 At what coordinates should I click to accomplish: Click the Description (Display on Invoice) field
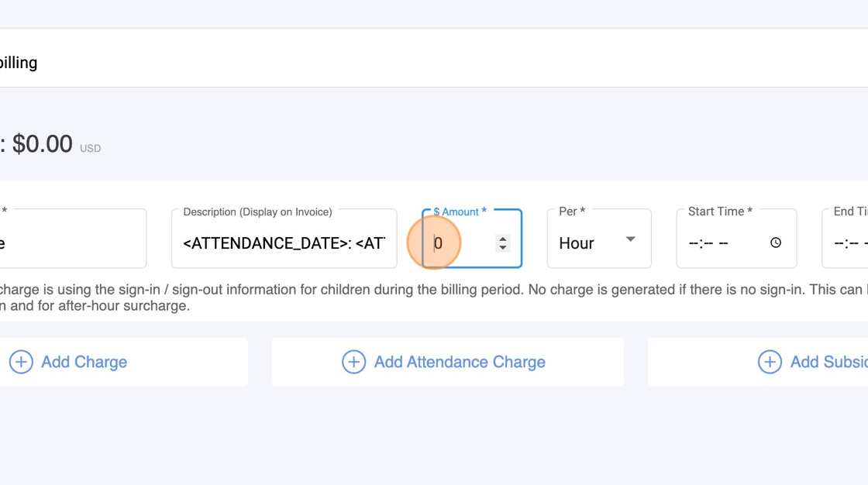tap(284, 239)
